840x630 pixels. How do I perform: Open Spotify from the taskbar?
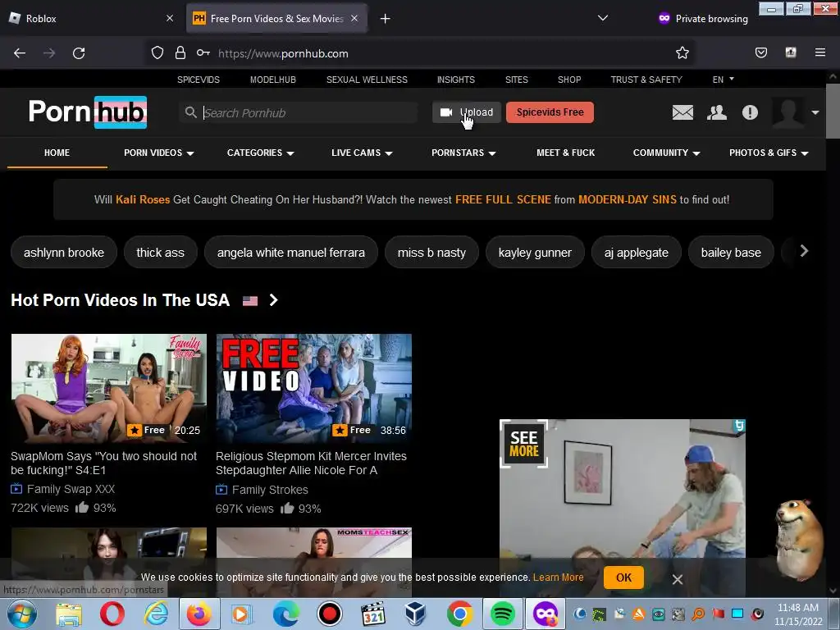click(x=502, y=614)
